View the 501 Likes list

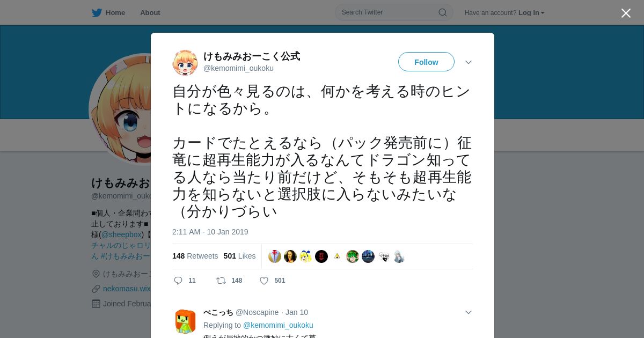239,256
